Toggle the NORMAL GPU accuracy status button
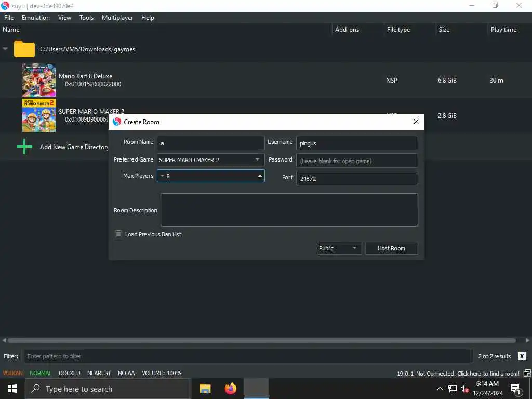The width and height of the screenshot is (532, 399). pos(41,373)
